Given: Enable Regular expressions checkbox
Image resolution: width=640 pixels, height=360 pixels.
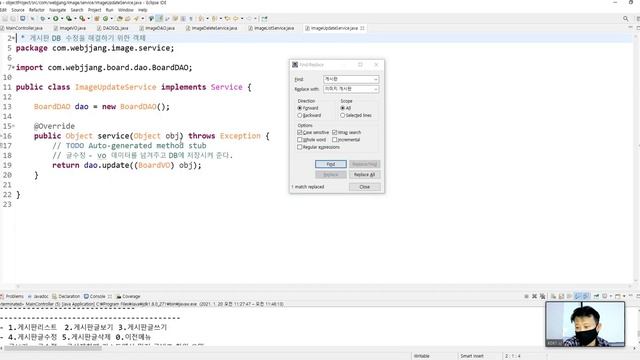Looking at the screenshot, I should (300, 147).
